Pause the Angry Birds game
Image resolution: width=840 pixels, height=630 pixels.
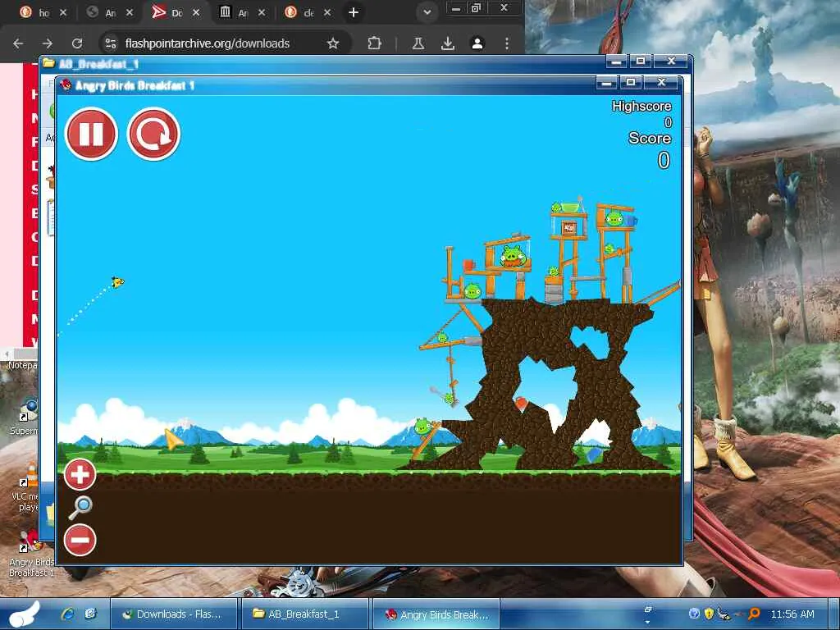pyautogui.click(x=91, y=134)
